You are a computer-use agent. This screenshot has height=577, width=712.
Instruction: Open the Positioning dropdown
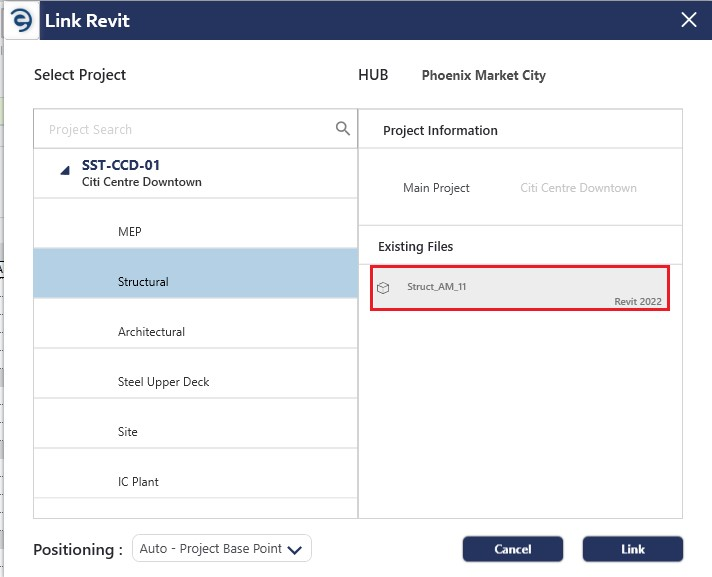222,549
